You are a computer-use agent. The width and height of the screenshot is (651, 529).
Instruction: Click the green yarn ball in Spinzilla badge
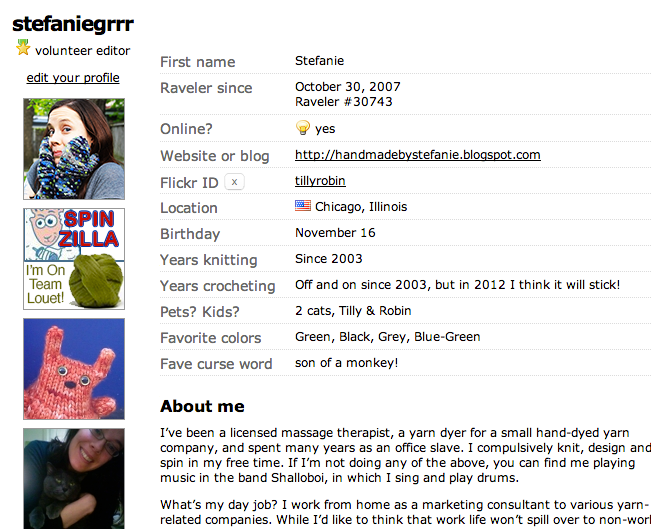click(x=96, y=281)
